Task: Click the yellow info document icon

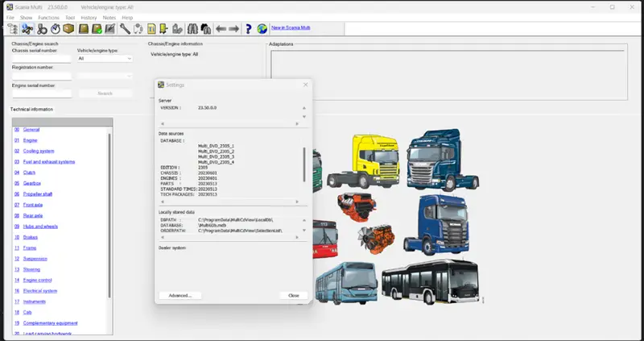Action: tap(151, 29)
